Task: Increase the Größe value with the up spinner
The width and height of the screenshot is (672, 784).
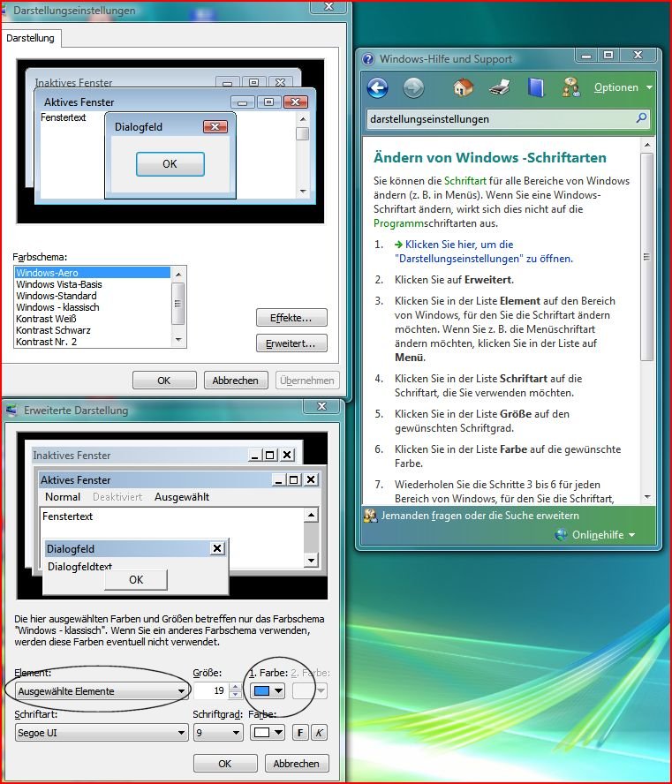Action: point(235,687)
